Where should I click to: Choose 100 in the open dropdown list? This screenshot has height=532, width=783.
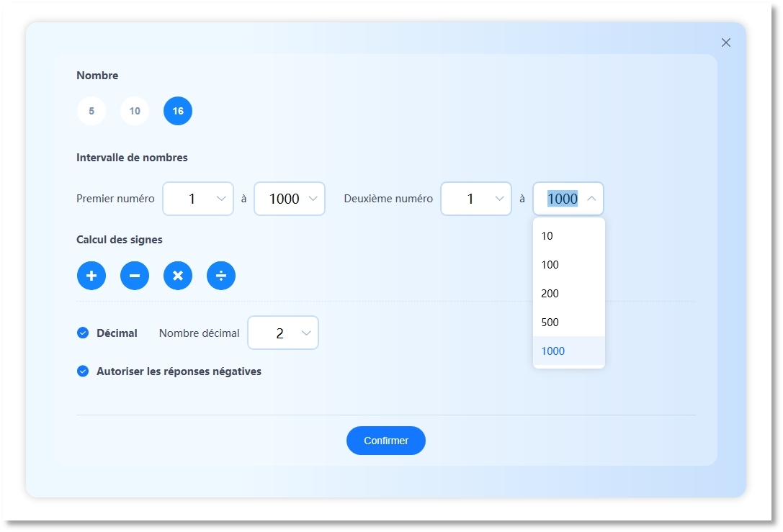tap(569, 264)
